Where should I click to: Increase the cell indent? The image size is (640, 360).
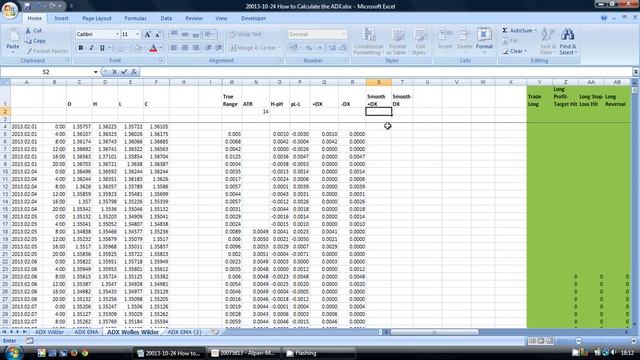(x=219, y=48)
